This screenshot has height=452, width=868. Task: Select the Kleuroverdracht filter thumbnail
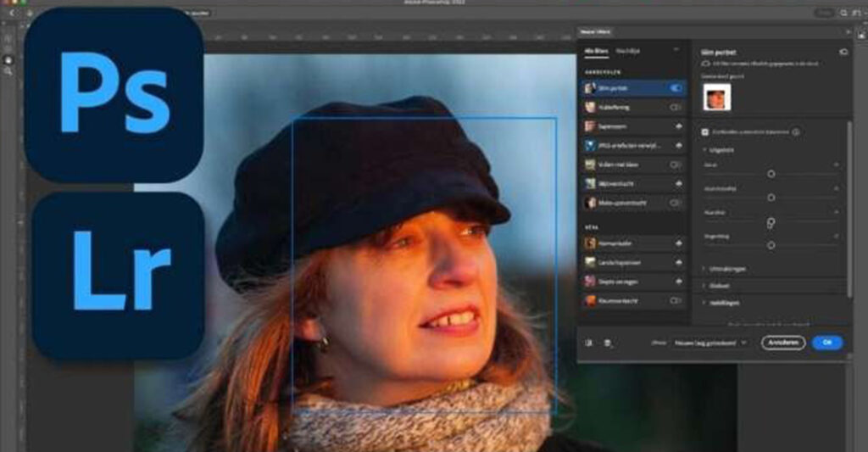590,301
